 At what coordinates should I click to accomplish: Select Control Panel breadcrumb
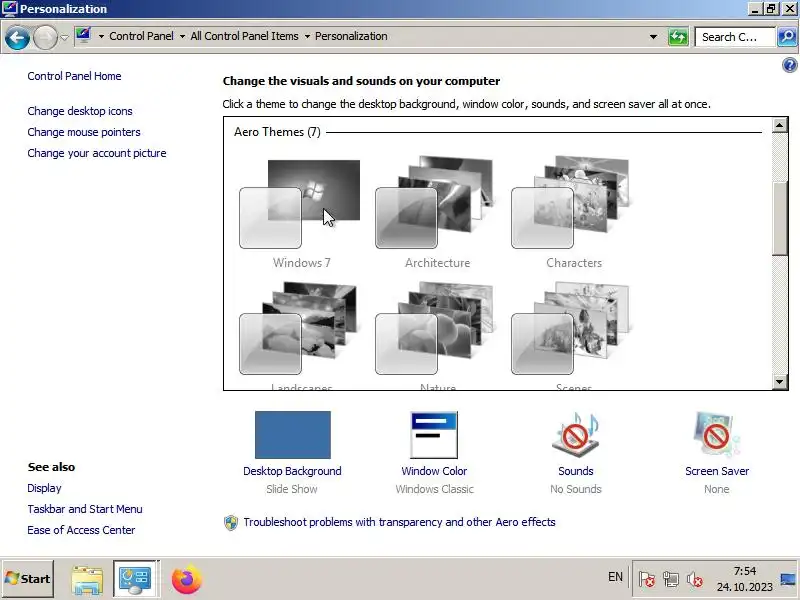141,36
